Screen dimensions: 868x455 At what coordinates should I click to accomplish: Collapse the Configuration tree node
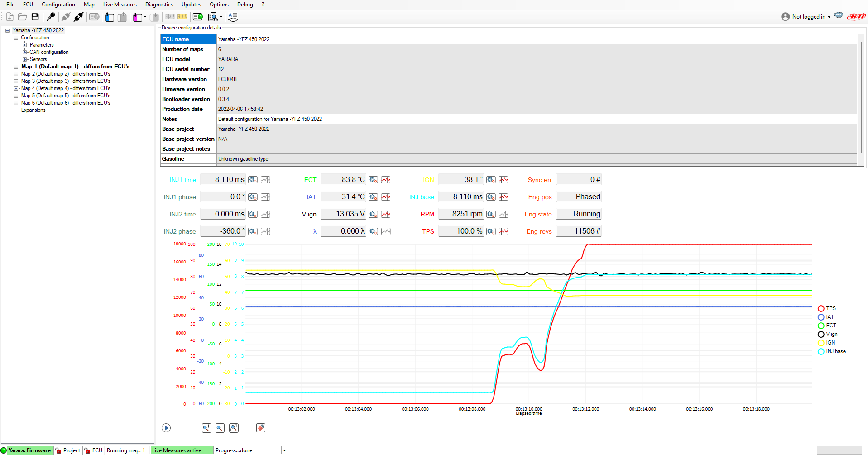(16, 38)
